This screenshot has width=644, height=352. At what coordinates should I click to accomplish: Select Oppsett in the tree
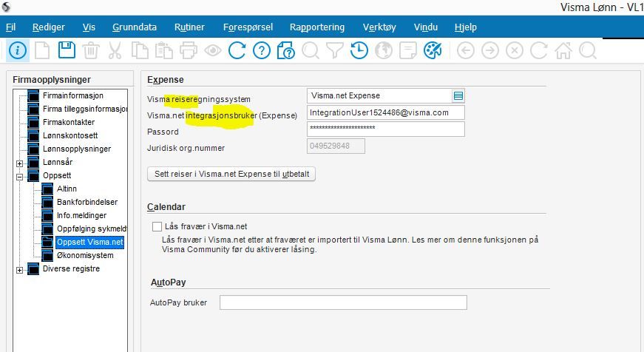57,175
